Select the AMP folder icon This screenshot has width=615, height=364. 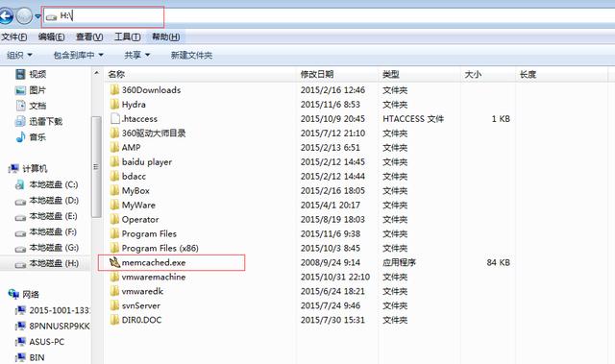pos(114,147)
